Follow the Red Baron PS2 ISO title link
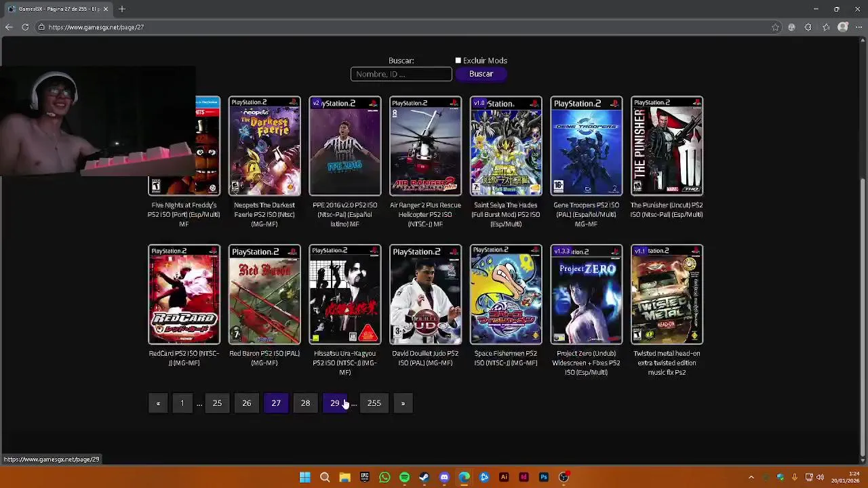This screenshot has height=488, width=868. pos(264,358)
